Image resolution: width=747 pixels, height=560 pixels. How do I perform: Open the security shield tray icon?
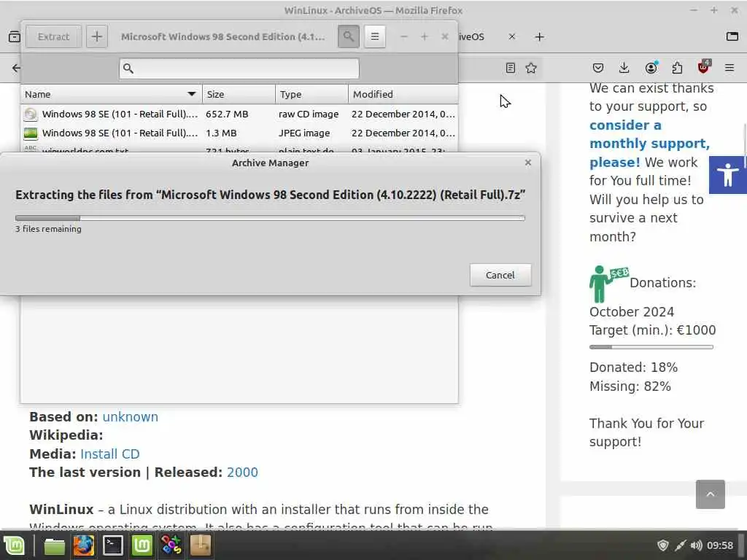662,545
